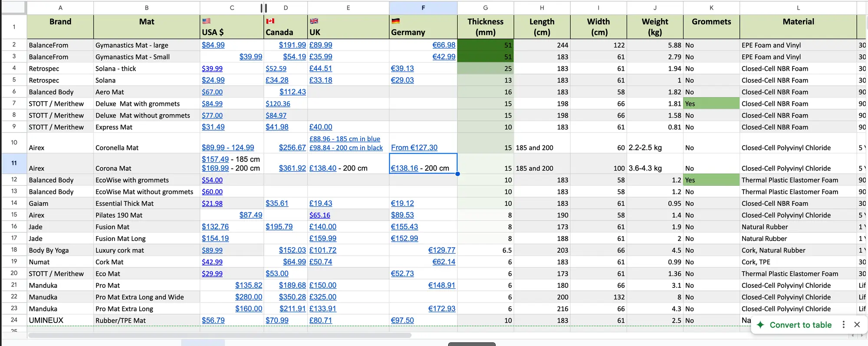
Task: Open the $54.00 EcoWise link
Action: 212,180
